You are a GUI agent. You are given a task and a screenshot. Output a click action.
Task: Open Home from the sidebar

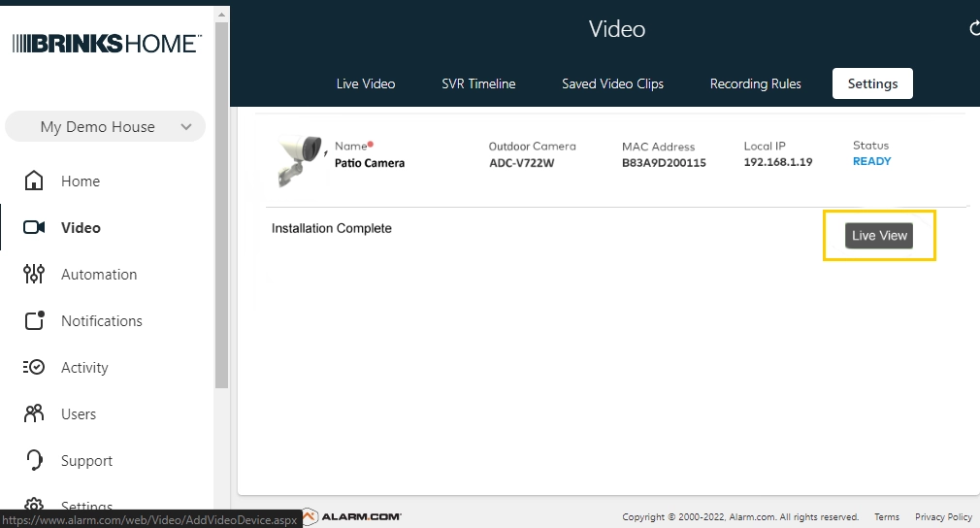point(81,181)
